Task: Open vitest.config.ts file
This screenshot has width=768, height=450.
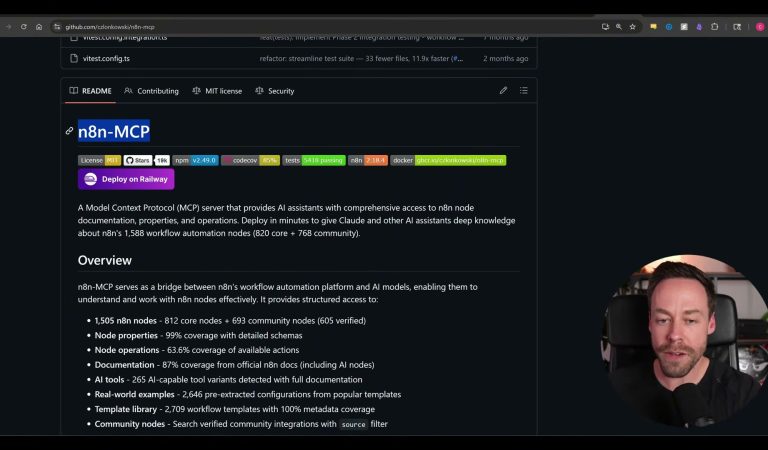Action: pos(106,58)
